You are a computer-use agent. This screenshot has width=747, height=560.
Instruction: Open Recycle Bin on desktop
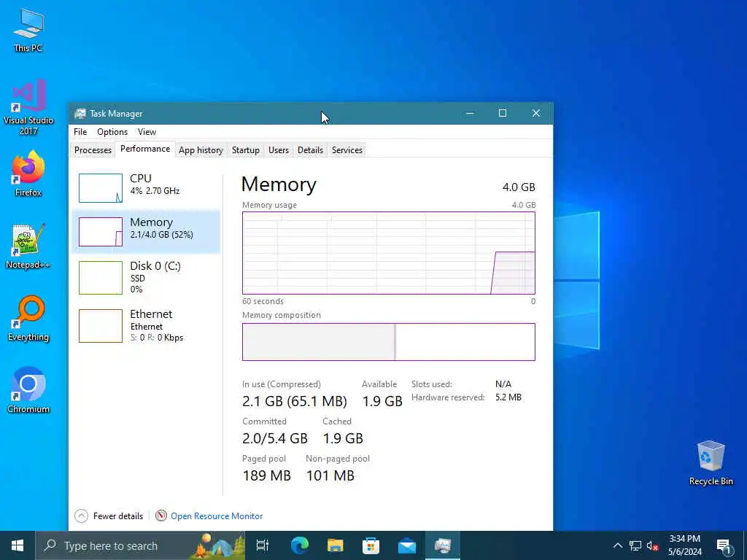coord(711,463)
